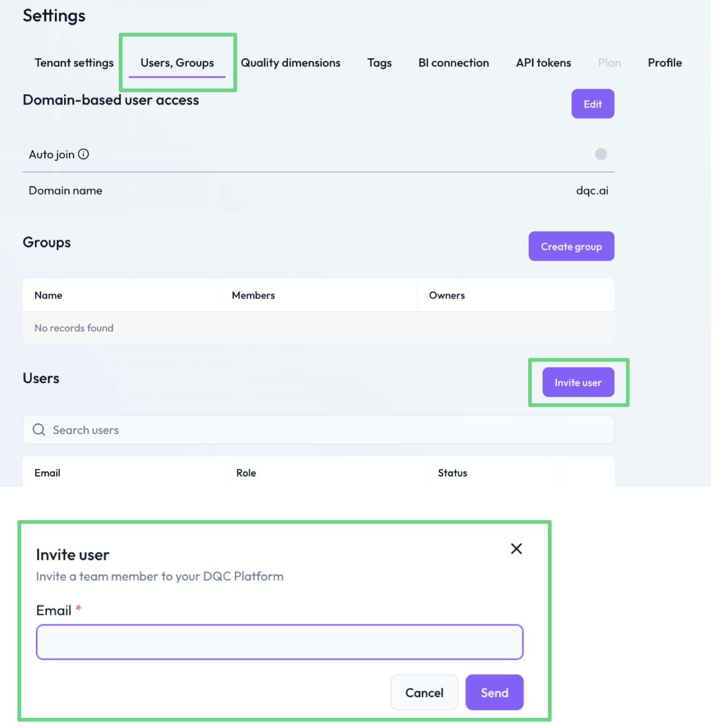Switch to the Profile tab
This screenshot has height=728, width=724.
[664, 63]
